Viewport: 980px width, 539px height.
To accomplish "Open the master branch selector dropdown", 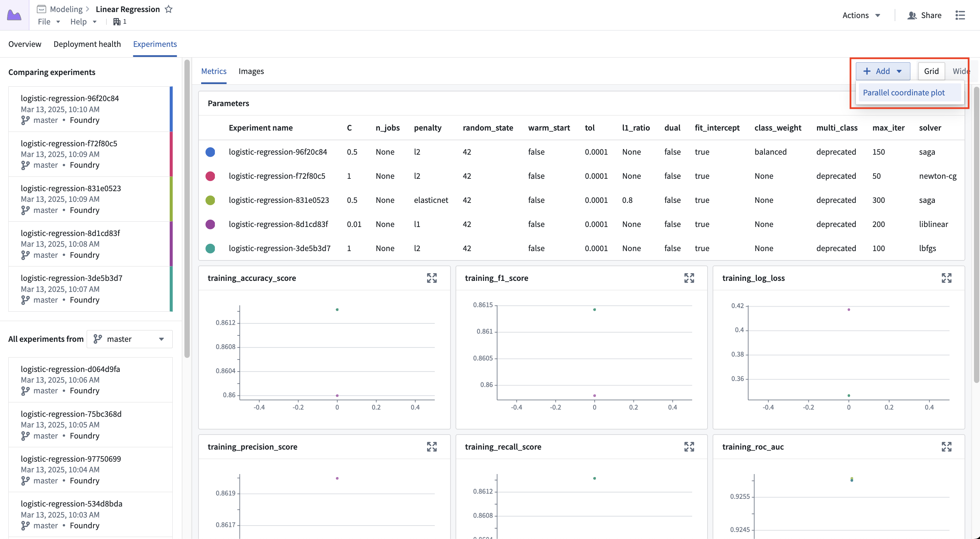I will (x=129, y=339).
